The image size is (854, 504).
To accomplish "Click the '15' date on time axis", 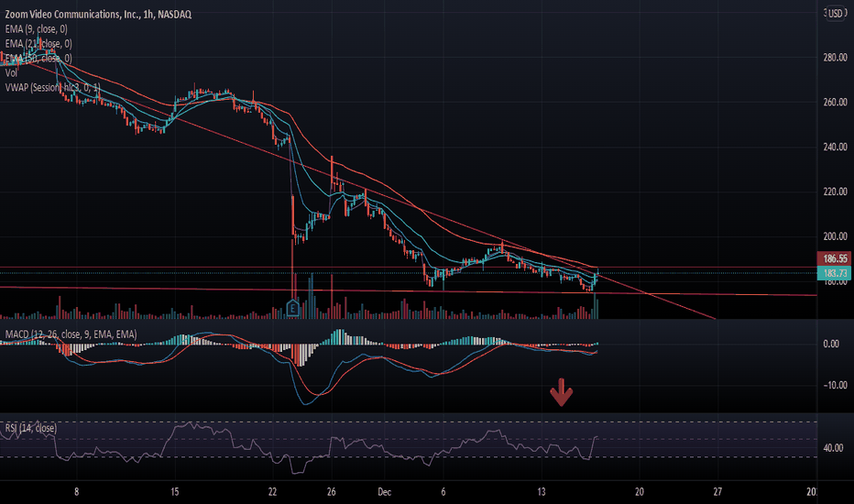I will click(x=175, y=492).
